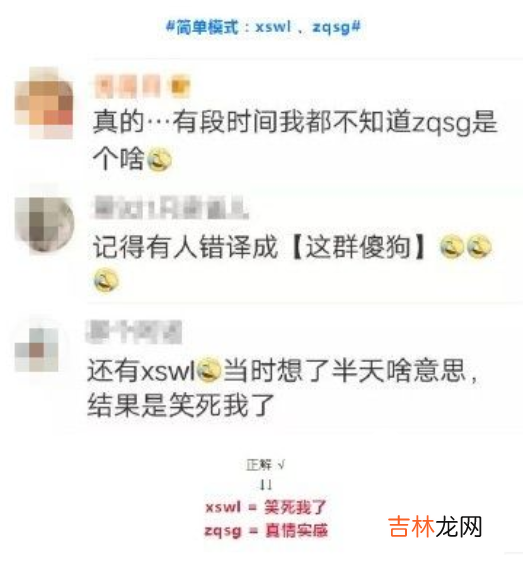Open the first commenter's pixelated avatar
523x562 pixels.
(44, 103)
